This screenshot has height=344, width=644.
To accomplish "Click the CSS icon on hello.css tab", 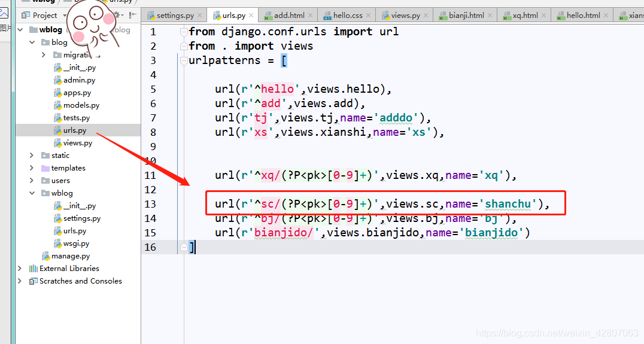I will (327, 16).
